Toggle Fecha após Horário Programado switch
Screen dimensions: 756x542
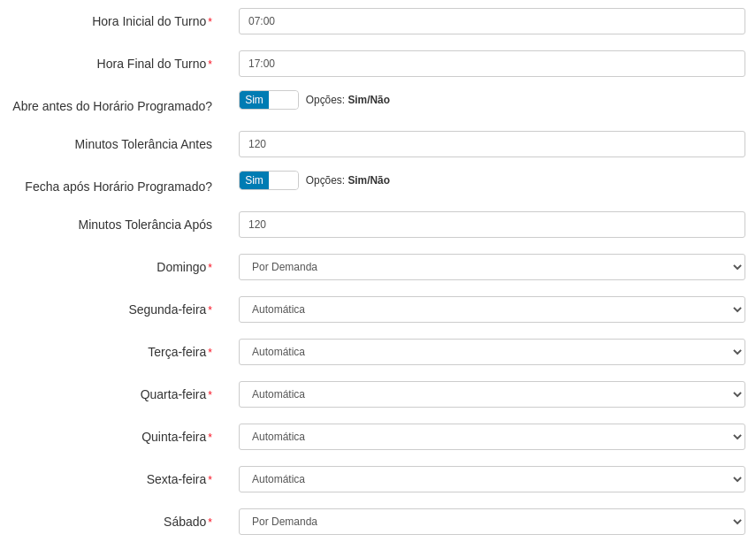269,180
